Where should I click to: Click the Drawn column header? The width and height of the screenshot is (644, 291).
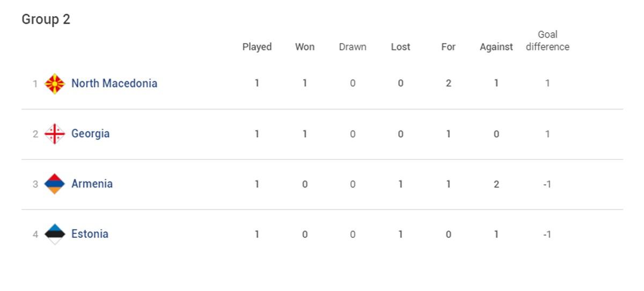[353, 47]
